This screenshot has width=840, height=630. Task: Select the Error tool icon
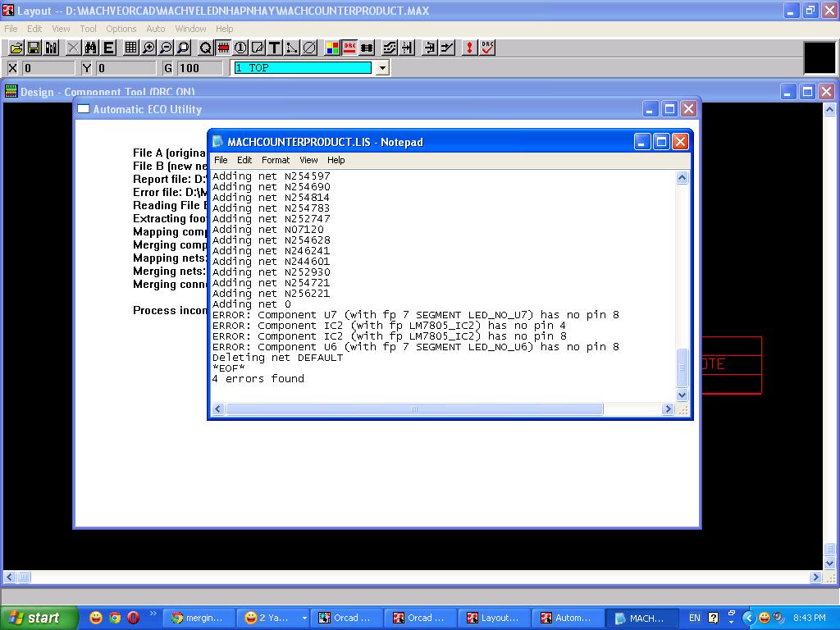click(309, 48)
